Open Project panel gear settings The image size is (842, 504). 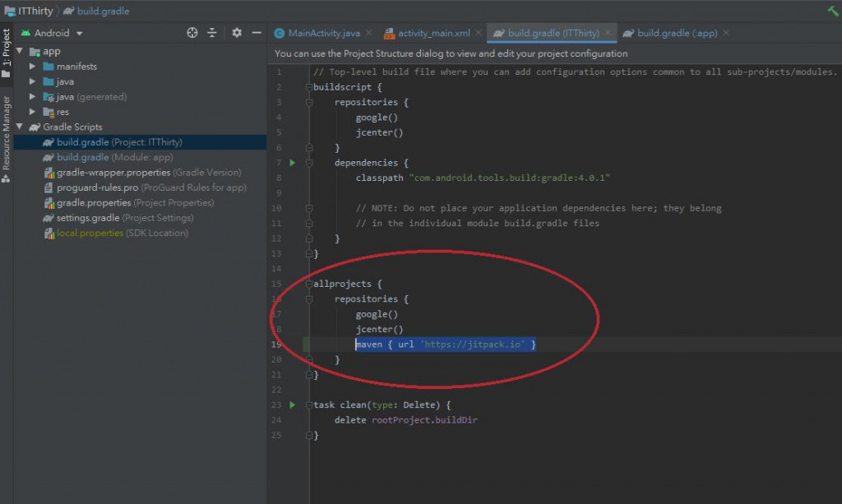(237, 33)
